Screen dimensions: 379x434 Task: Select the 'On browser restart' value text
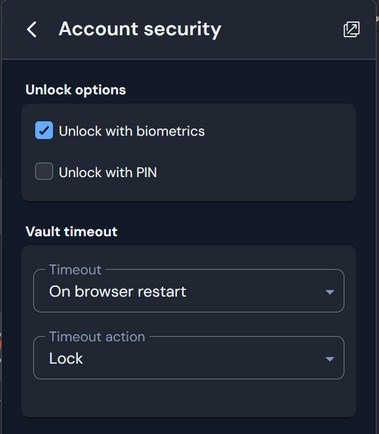click(117, 291)
